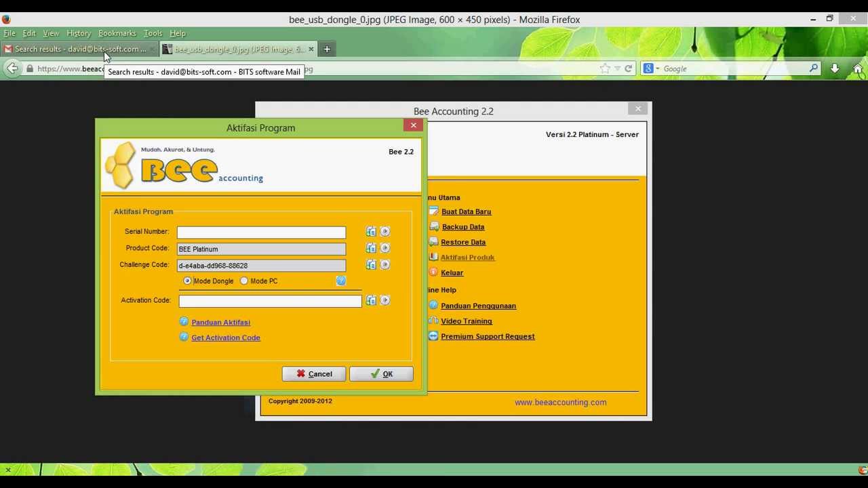This screenshot has height=488, width=868.
Task: Open the History menu
Action: click(79, 33)
